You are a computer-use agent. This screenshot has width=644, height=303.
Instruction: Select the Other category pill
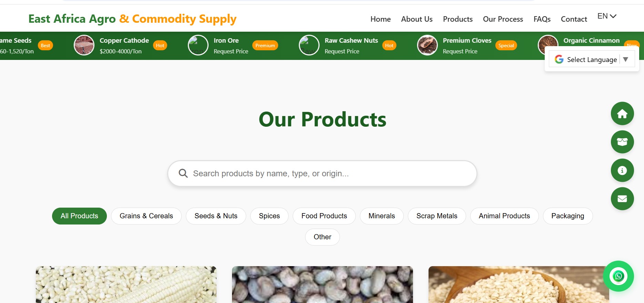tap(322, 237)
